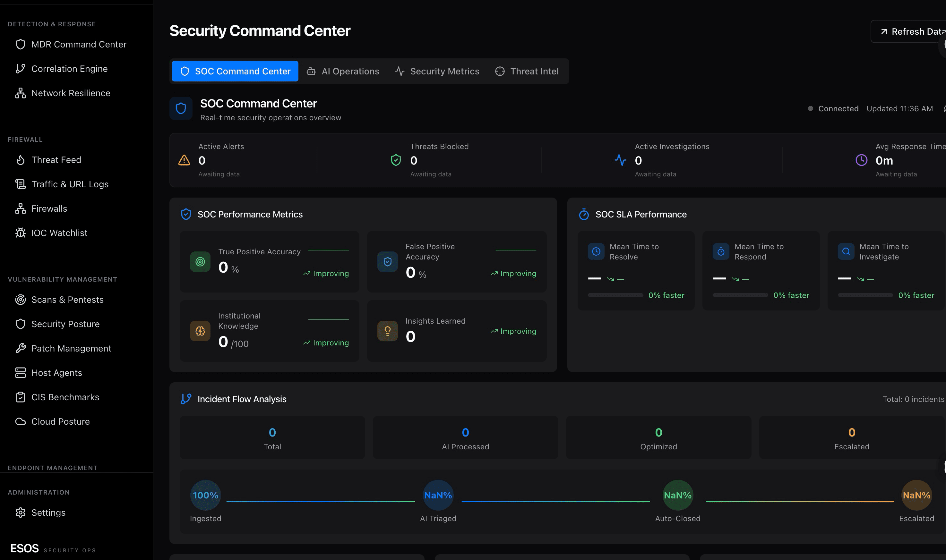Open Host Agents page
The height and width of the screenshot is (560, 946).
click(x=77, y=373)
